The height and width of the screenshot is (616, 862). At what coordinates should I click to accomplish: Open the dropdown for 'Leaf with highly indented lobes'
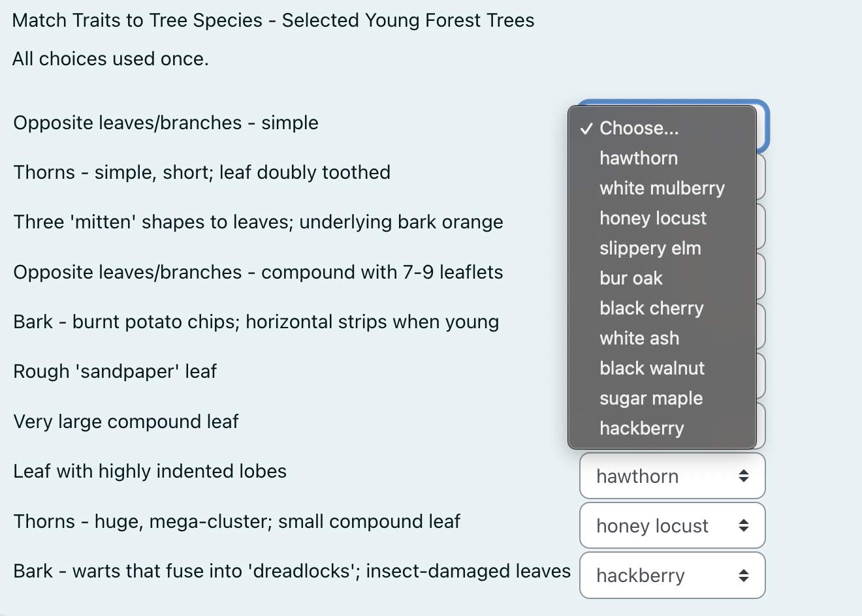point(672,476)
